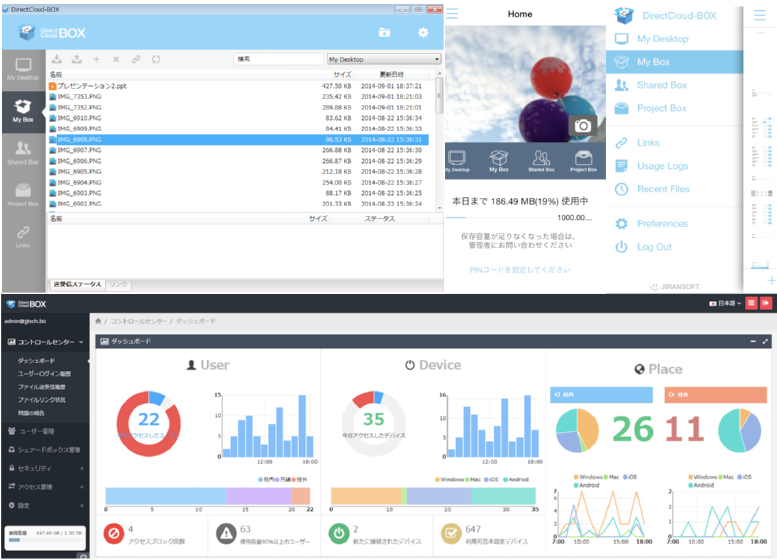Open ファイルリンク状況 in admin sidebar
This screenshot has height=560, width=777.
coord(42,399)
